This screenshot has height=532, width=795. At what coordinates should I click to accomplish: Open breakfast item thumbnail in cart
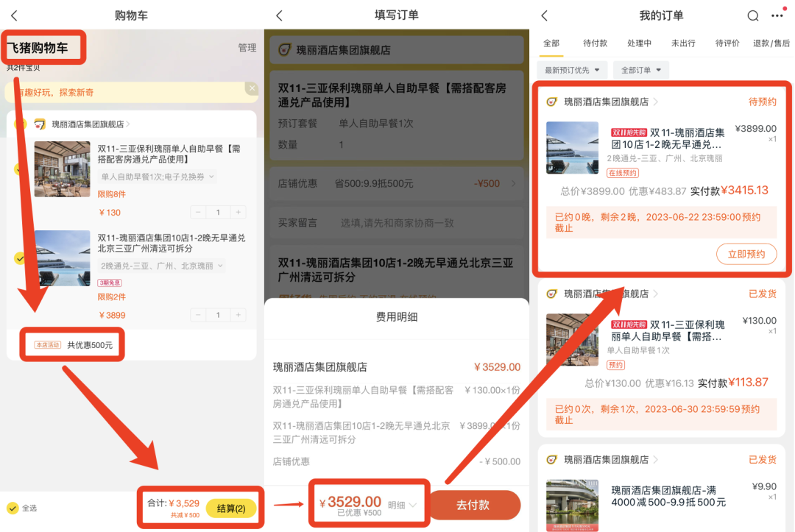click(x=63, y=169)
